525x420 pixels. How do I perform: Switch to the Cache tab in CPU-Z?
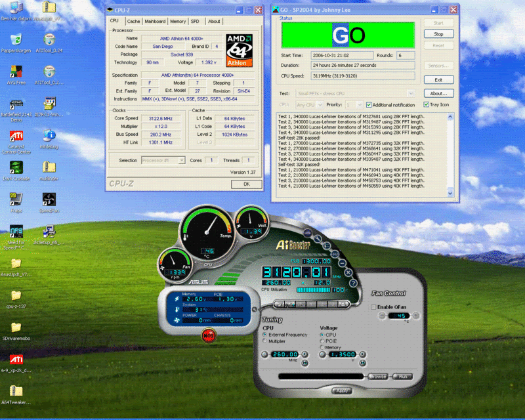click(133, 22)
